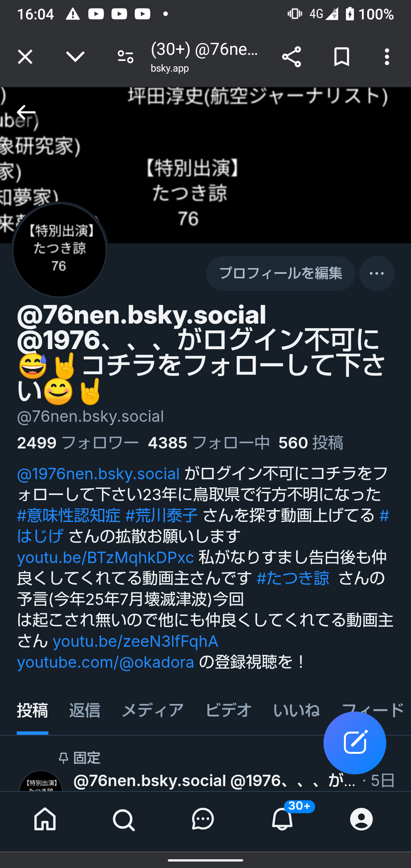Go to Home feed in bottom navigation
The height and width of the screenshot is (868, 411).
pos(45,819)
